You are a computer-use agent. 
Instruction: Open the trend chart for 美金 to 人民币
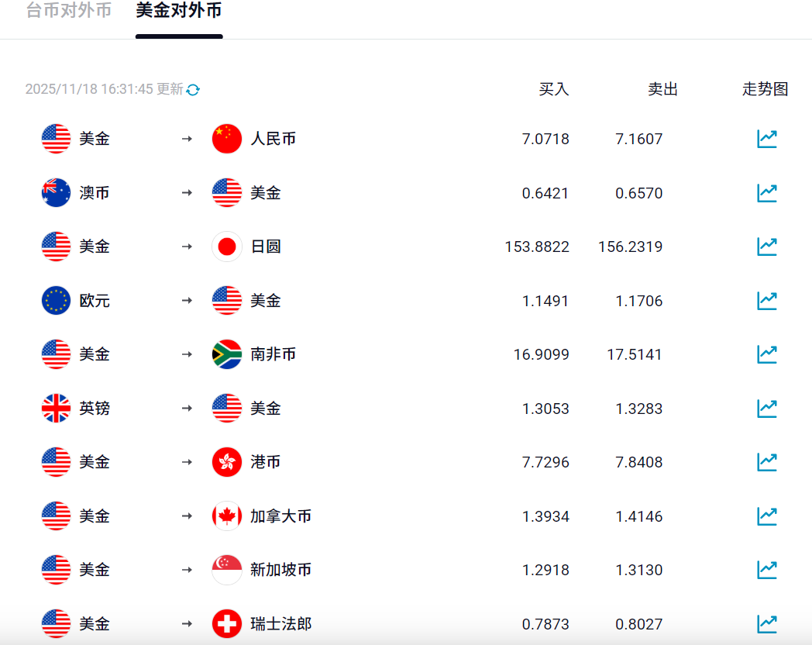pyautogui.click(x=766, y=139)
